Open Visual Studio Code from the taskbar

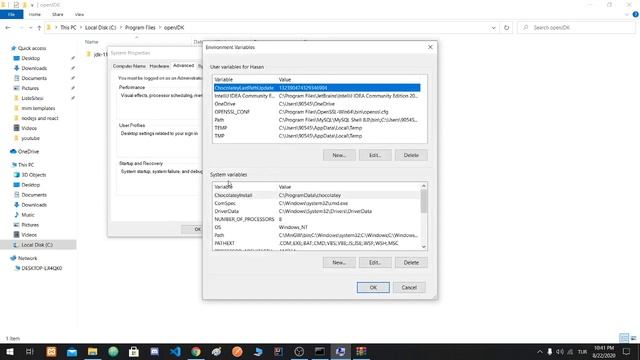175,351
